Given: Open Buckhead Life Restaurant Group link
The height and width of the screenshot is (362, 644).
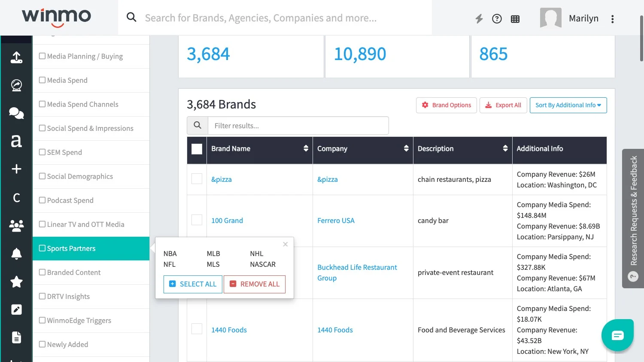Looking at the screenshot, I should [x=357, y=272].
